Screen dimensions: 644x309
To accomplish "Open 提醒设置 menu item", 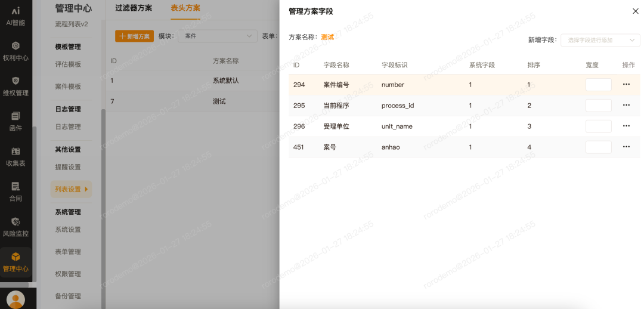I will point(68,167).
